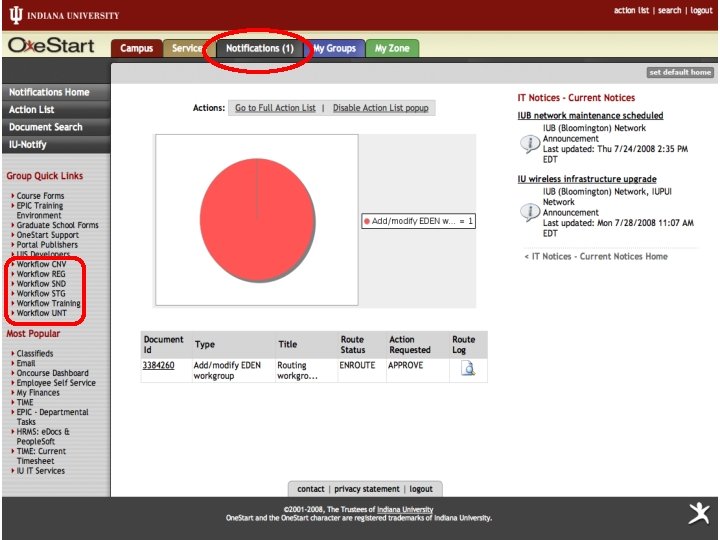Open Workflow REG quick link

pos(41,274)
